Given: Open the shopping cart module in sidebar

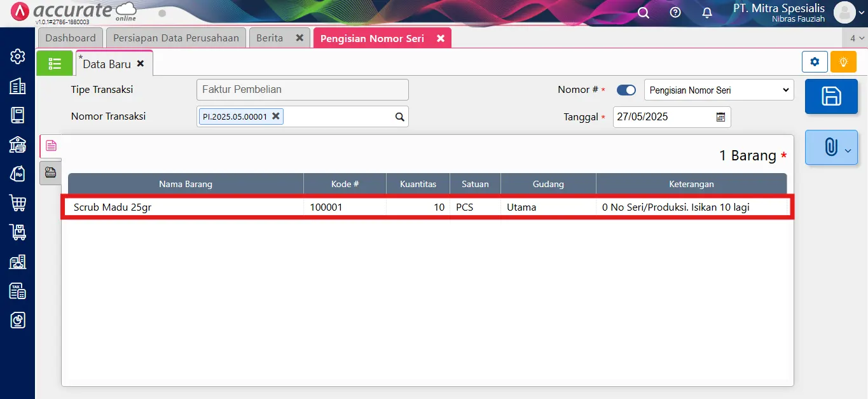Looking at the screenshot, I should click(x=18, y=203).
